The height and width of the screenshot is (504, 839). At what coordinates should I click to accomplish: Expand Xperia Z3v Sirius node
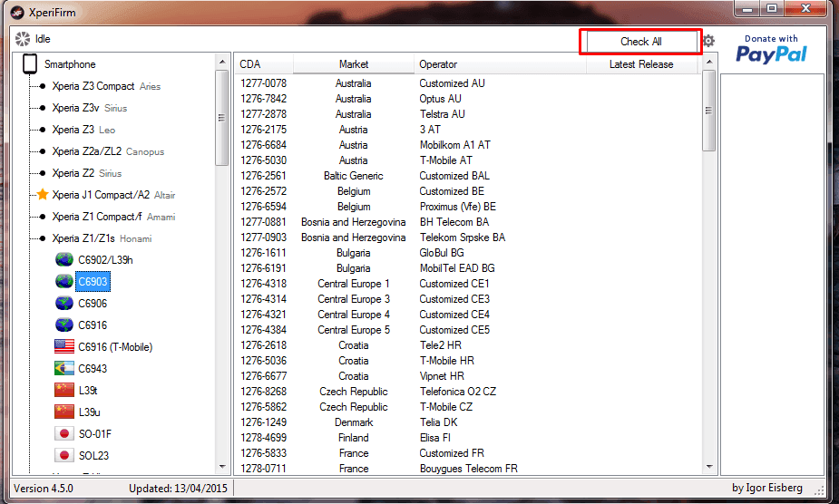click(43, 108)
